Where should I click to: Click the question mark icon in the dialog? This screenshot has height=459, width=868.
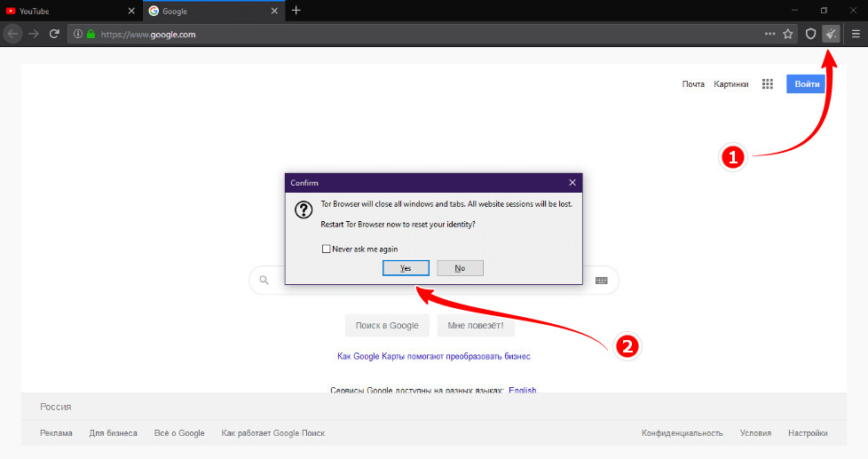[x=304, y=210]
